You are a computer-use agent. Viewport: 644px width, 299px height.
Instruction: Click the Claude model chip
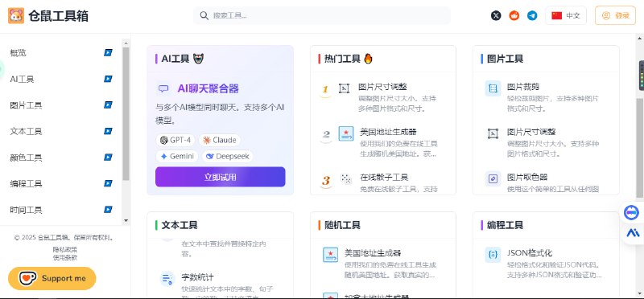pyautogui.click(x=220, y=141)
